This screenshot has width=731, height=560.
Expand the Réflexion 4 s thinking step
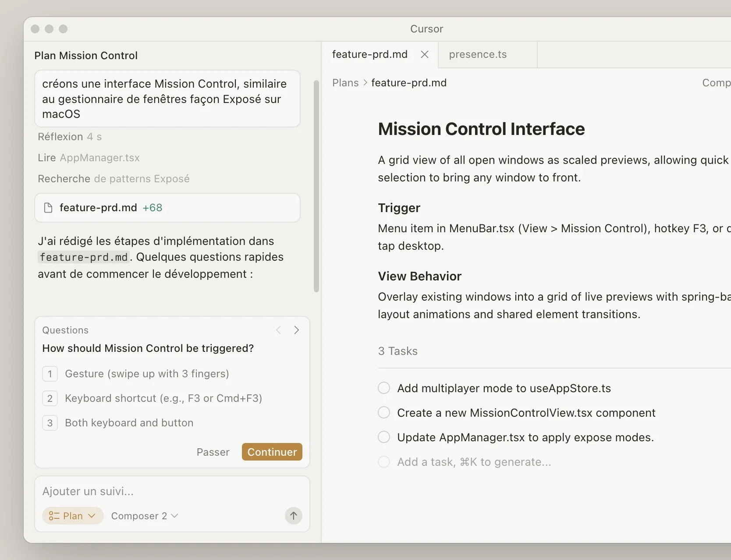click(69, 137)
